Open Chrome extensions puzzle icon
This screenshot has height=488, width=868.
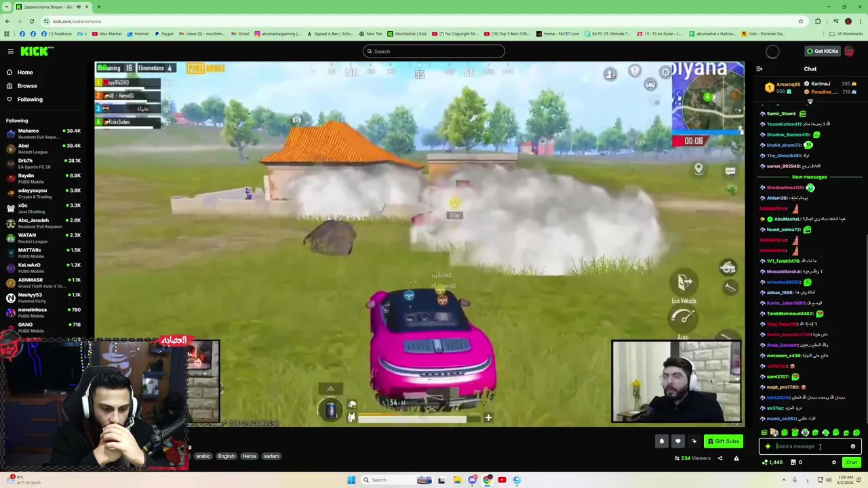point(818,21)
